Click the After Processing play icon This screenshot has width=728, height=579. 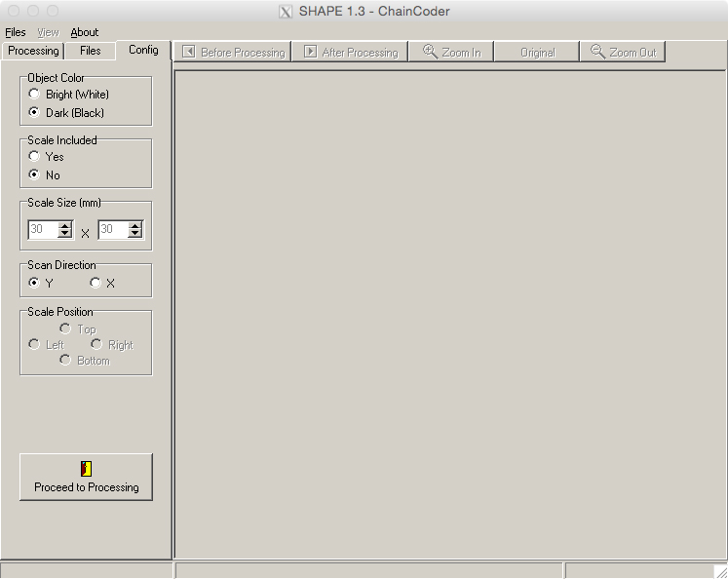[x=310, y=52]
